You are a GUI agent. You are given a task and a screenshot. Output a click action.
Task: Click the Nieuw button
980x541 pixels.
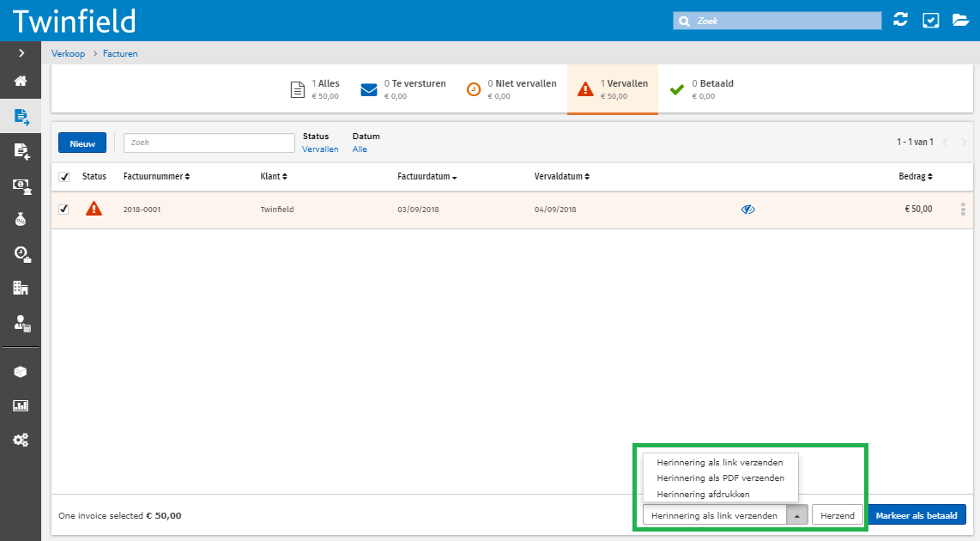(x=82, y=143)
